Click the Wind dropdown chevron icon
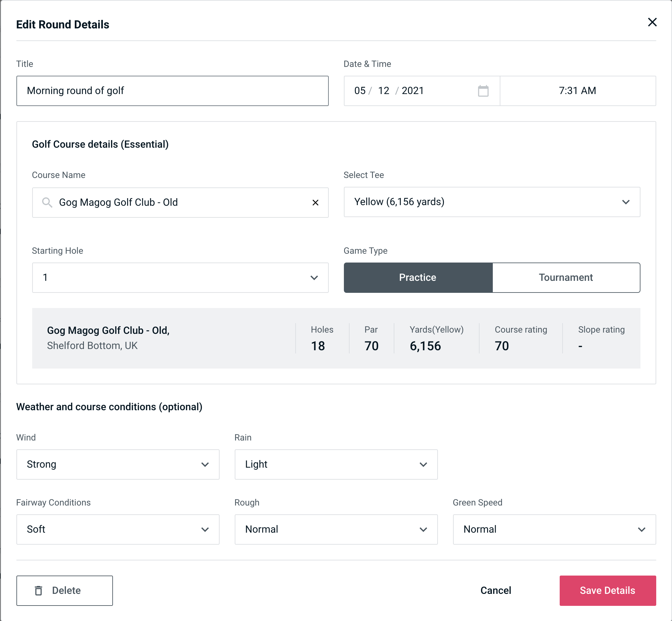The width and height of the screenshot is (672, 621). [206, 465]
